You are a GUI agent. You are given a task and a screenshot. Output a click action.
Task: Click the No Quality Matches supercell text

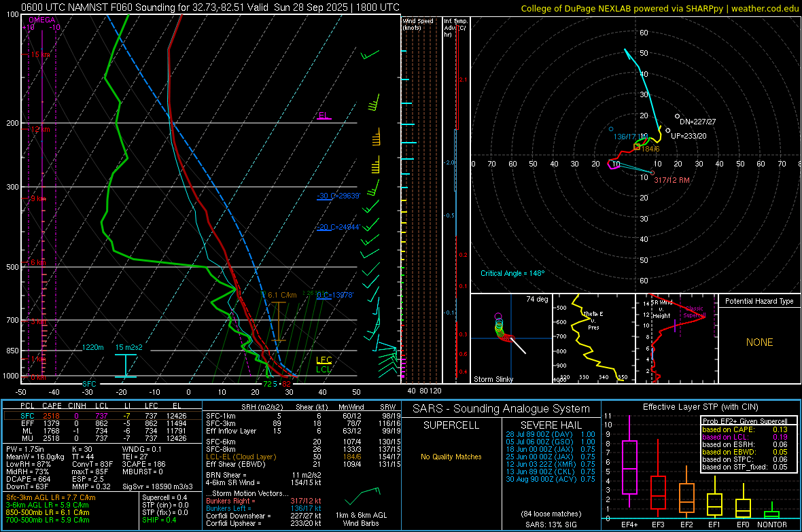(x=451, y=457)
